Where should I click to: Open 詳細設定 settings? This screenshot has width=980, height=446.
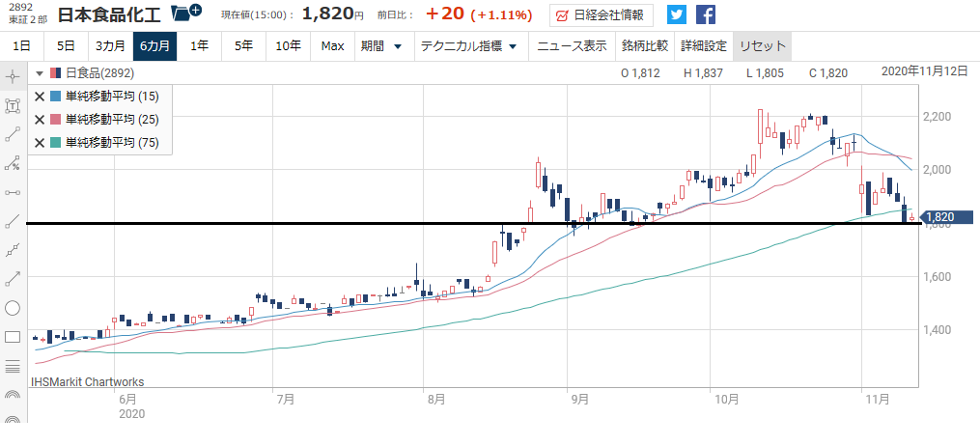click(x=704, y=46)
